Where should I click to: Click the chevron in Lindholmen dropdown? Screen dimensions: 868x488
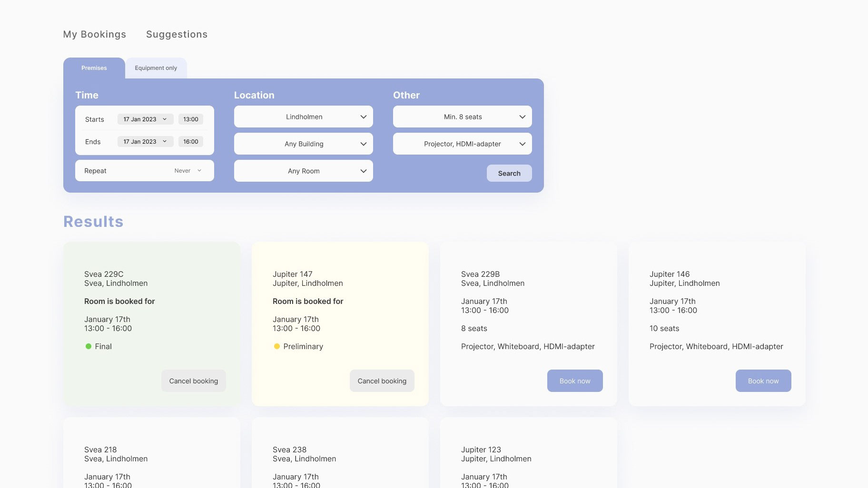click(364, 117)
